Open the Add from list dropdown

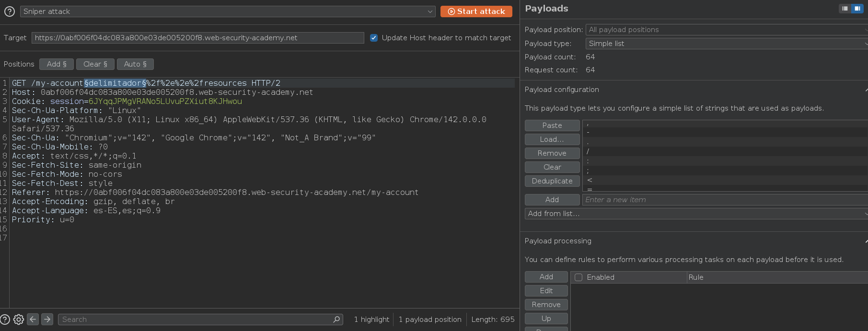(696, 214)
